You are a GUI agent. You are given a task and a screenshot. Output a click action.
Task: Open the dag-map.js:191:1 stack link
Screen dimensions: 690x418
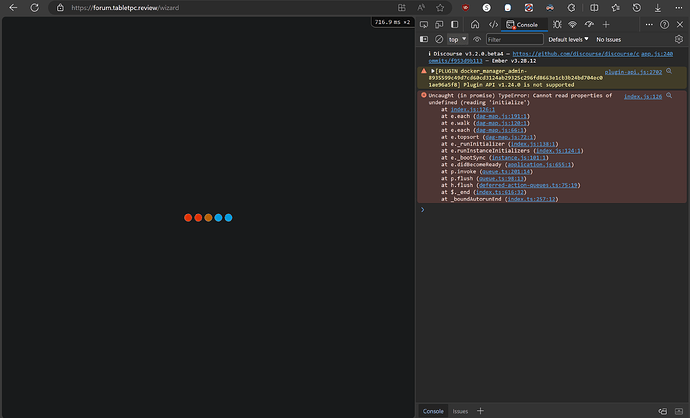502,116
